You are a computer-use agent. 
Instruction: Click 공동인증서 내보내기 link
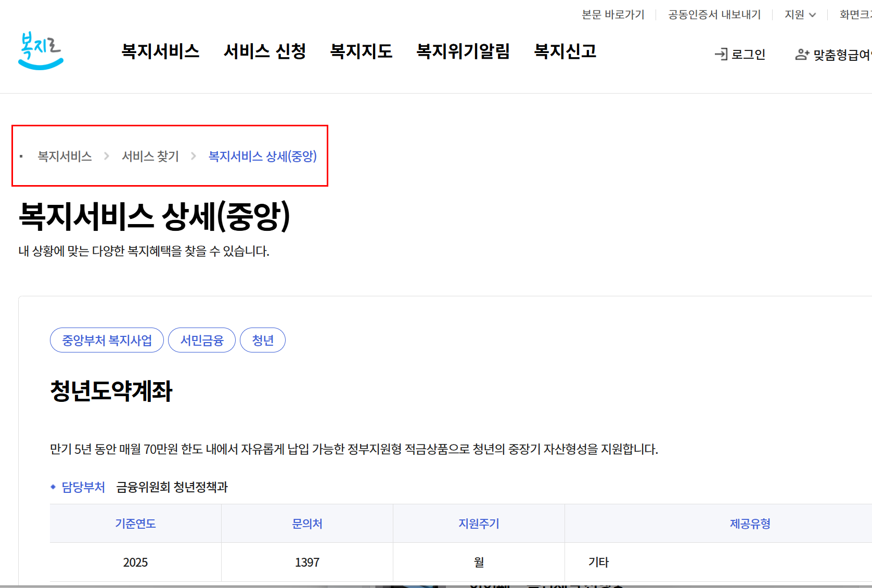[714, 15]
